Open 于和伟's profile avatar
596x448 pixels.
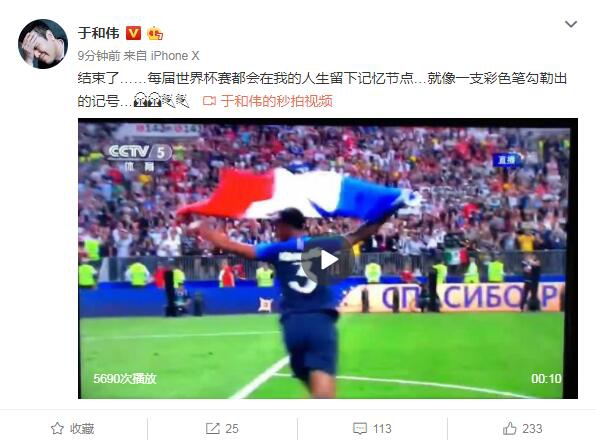point(43,44)
